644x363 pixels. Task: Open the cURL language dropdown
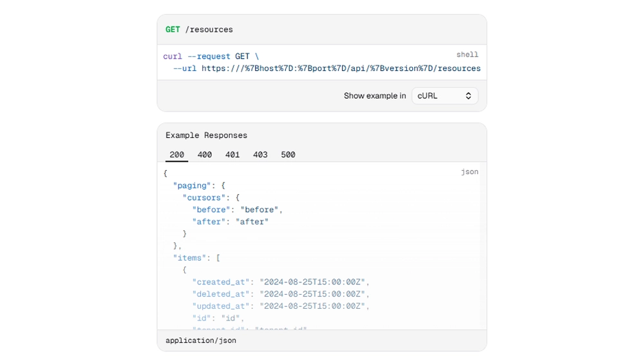444,95
